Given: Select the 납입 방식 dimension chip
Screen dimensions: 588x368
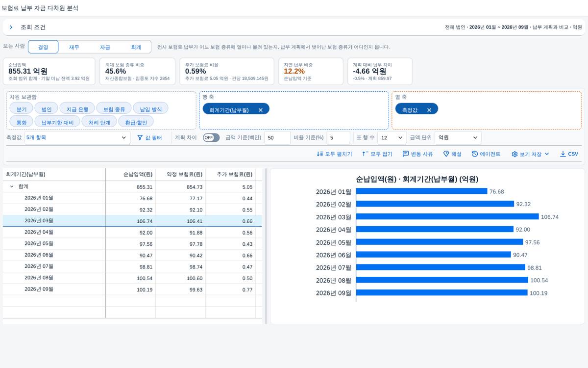Looking at the screenshot, I should click(150, 109).
